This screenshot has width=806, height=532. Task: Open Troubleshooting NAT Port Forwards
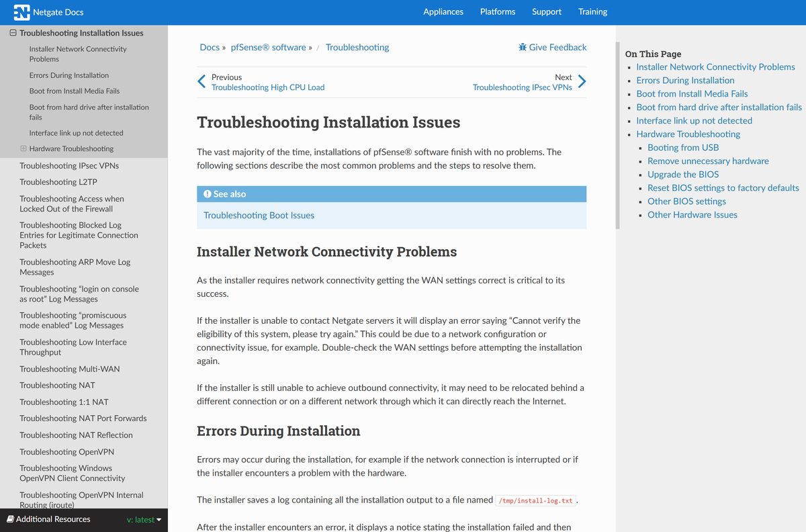(x=83, y=418)
